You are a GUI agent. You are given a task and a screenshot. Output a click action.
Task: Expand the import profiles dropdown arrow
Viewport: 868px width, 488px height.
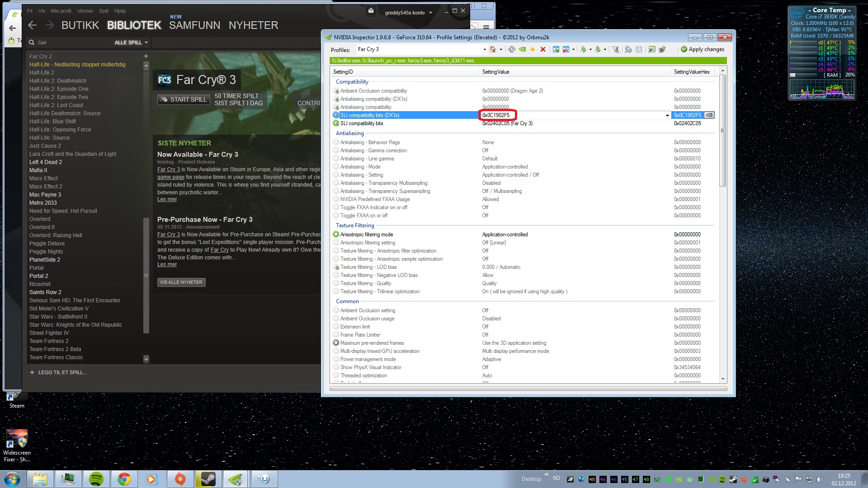(605, 50)
